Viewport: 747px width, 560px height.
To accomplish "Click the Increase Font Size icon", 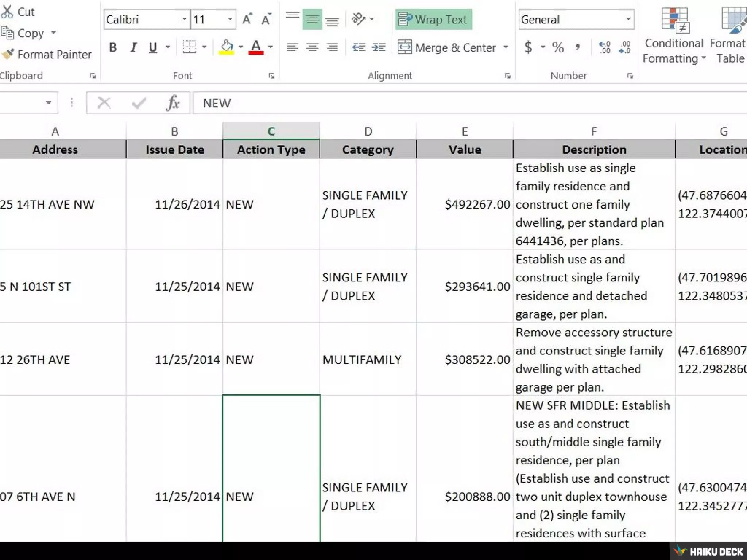I will 247,19.
